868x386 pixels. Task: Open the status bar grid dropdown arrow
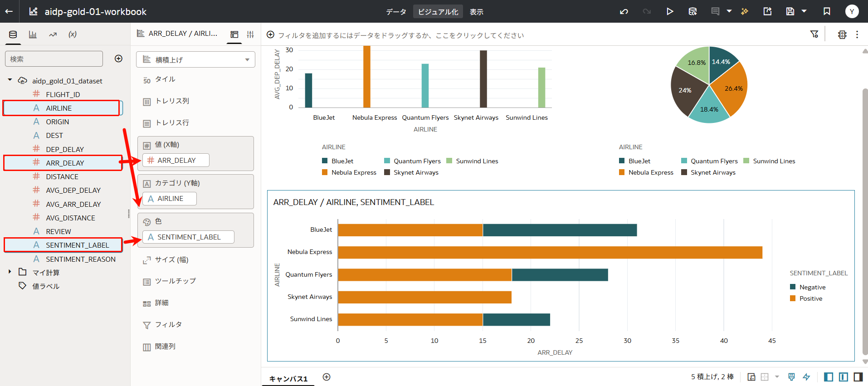777,377
